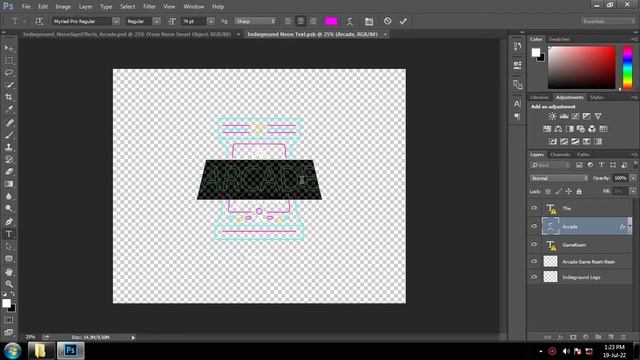640x360 pixels.
Task: Open the Myriad Pro font family dropdown
Action: point(116,21)
